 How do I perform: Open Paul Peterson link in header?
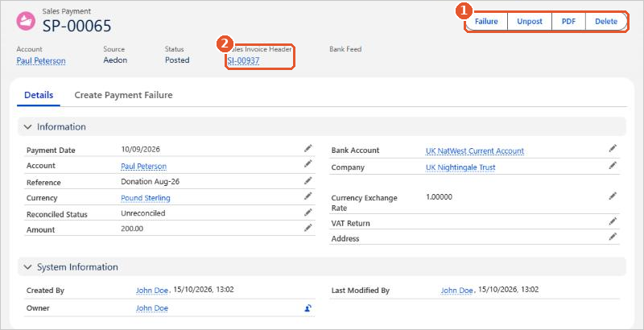pos(41,60)
